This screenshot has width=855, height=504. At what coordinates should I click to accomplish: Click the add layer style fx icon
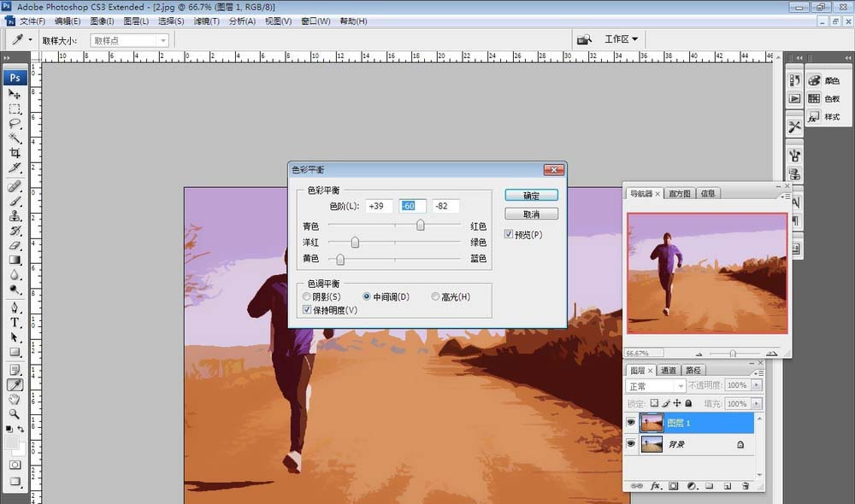point(656,485)
